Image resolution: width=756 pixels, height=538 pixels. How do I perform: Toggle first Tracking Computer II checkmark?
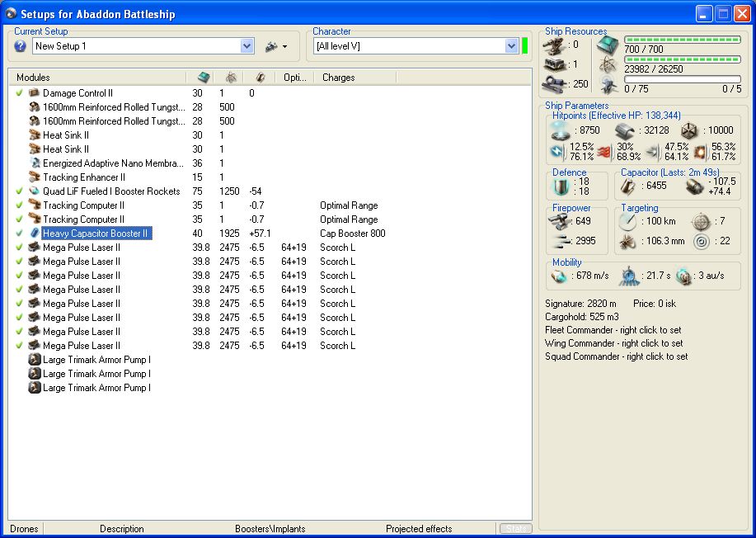(19, 205)
